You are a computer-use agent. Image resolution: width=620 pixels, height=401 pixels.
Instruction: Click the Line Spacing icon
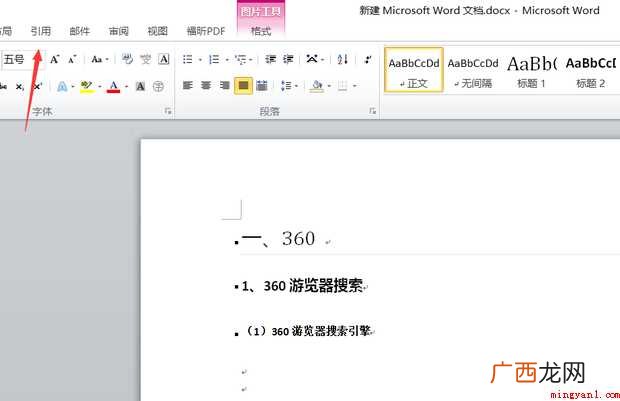(x=285, y=85)
